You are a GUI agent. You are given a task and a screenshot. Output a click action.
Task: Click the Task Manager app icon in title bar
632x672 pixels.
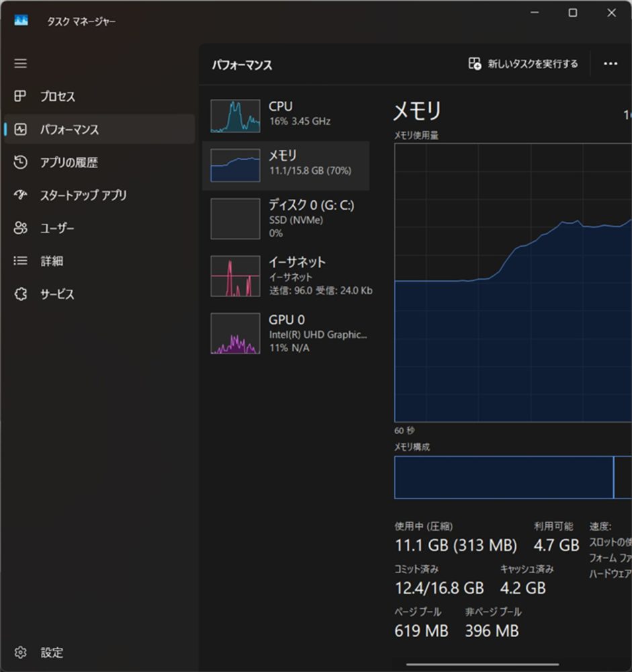click(x=21, y=20)
